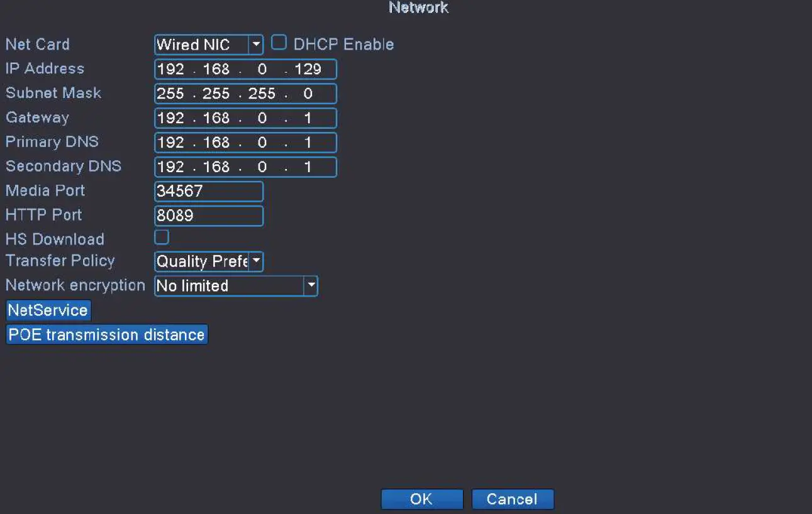Confirm settings with the OK button

pos(421,499)
